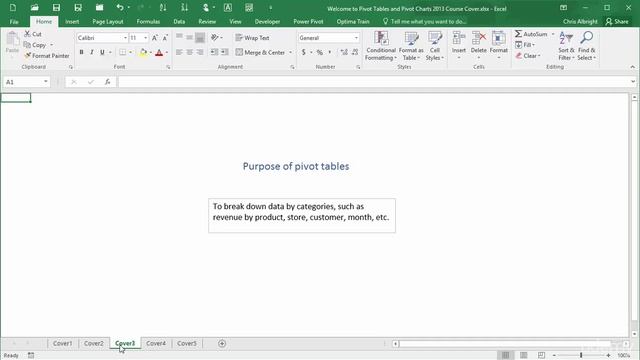640x360 pixels.
Task: Click the Undo arrow icon
Action: point(120,7)
